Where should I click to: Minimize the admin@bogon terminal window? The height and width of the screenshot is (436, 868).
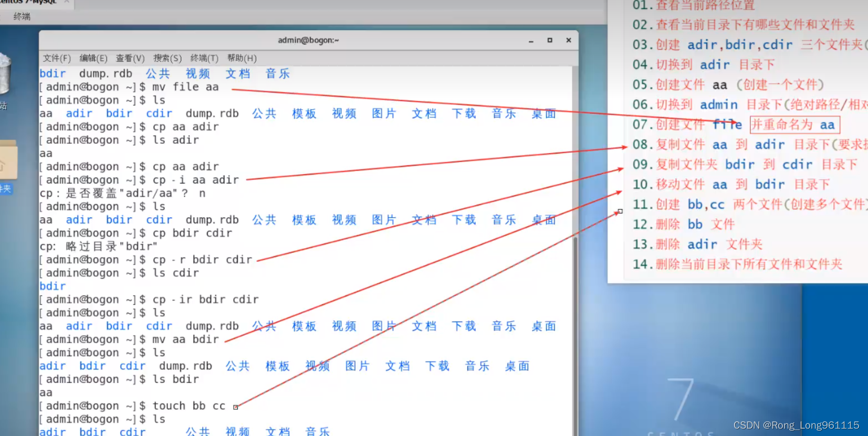point(531,40)
